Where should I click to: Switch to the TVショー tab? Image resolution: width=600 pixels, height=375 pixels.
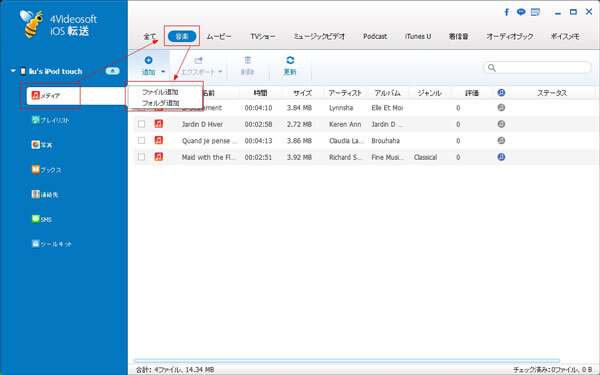pyautogui.click(x=263, y=37)
